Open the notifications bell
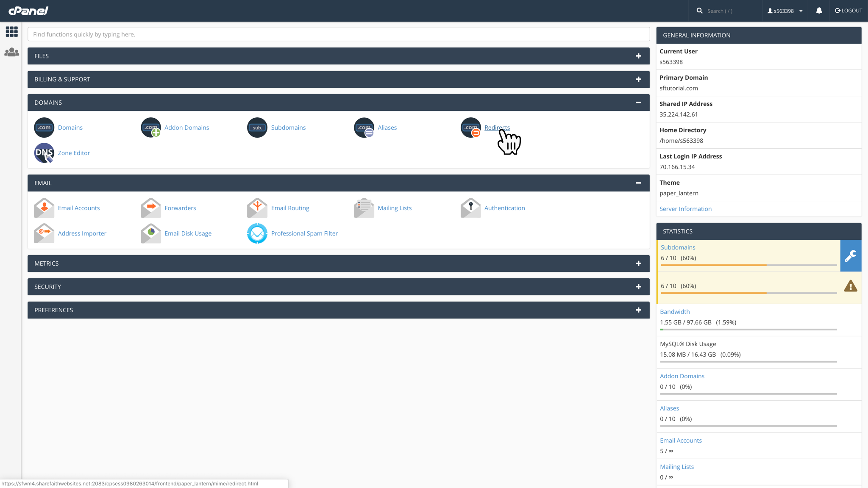Viewport: 868px width, 488px height. point(819,11)
